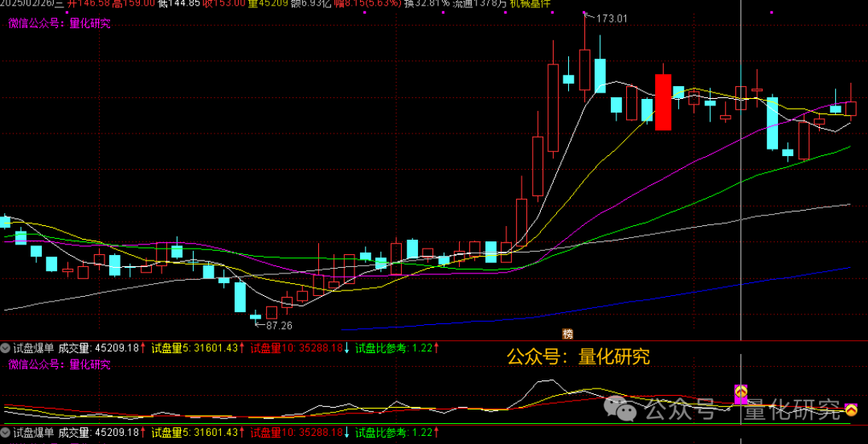Click the change value 幅8.15(5.63%)
The height and width of the screenshot is (444, 868).
[x=367, y=3]
